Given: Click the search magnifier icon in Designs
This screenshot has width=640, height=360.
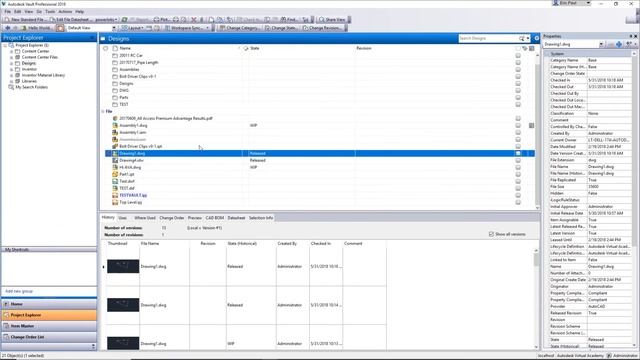Looking at the screenshot, I should (522, 38).
